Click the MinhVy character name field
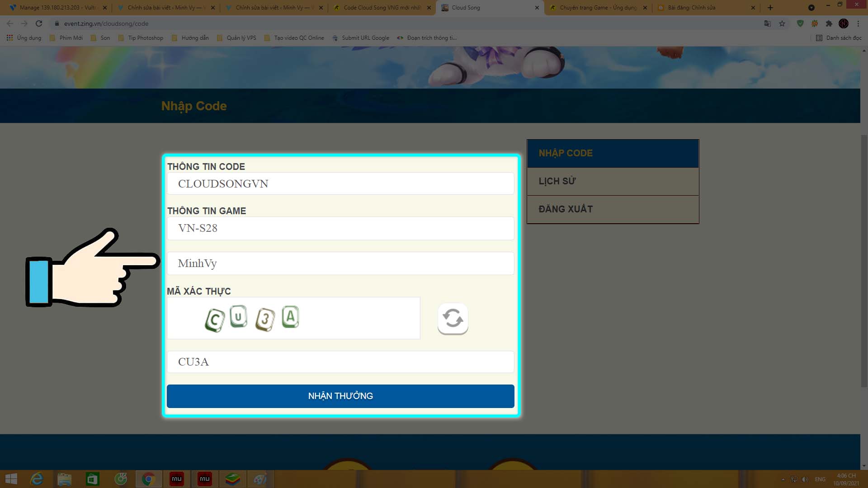868x488 pixels. point(340,263)
